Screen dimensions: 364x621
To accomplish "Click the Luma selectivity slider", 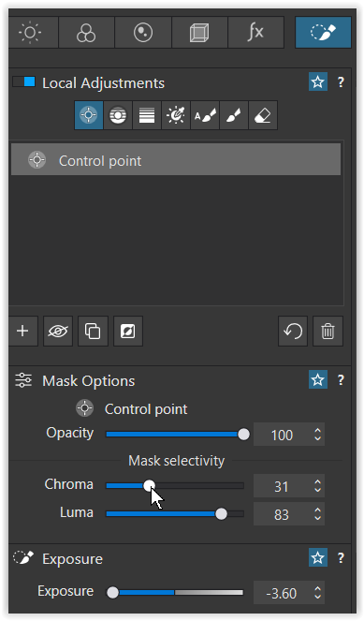I will [x=175, y=514].
